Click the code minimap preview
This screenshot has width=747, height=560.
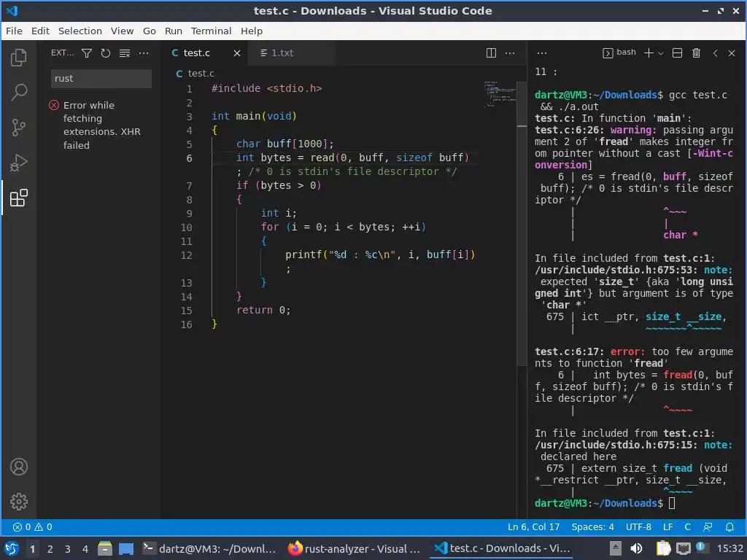[x=499, y=93]
